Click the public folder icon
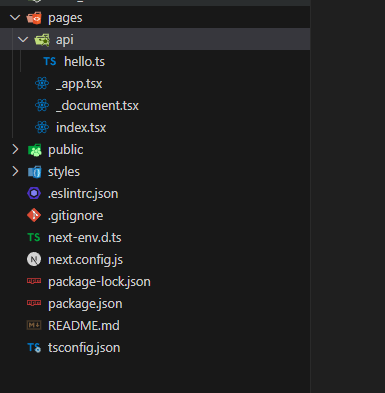 [34, 150]
